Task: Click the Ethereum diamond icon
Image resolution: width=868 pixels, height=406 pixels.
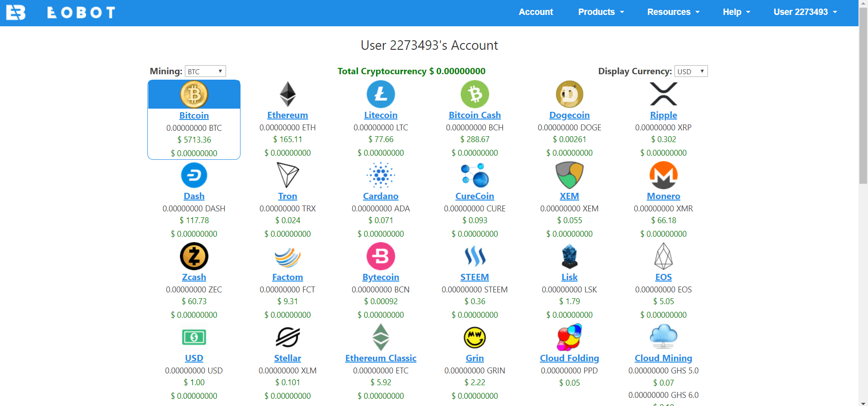Action: 288,94
